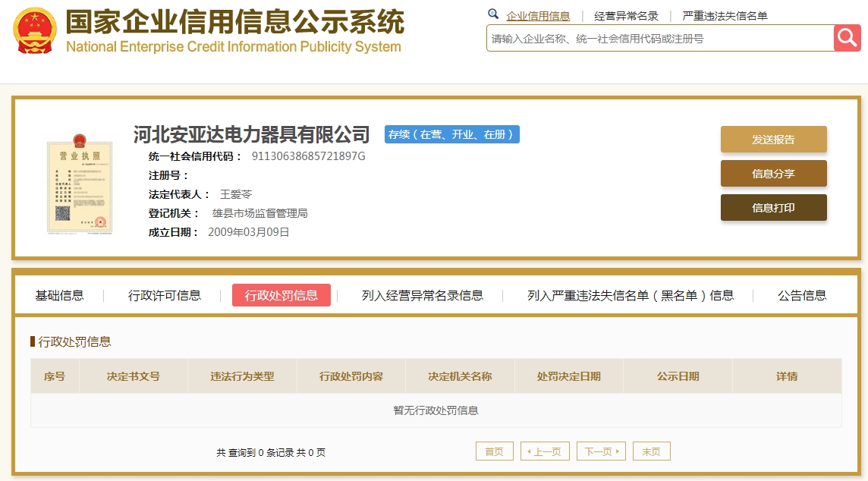Image resolution: width=868 pixels, height=481 pixels.
Task: Click the 存续（在营、开业、在册）status badge
Action: (x=451, y=134)
